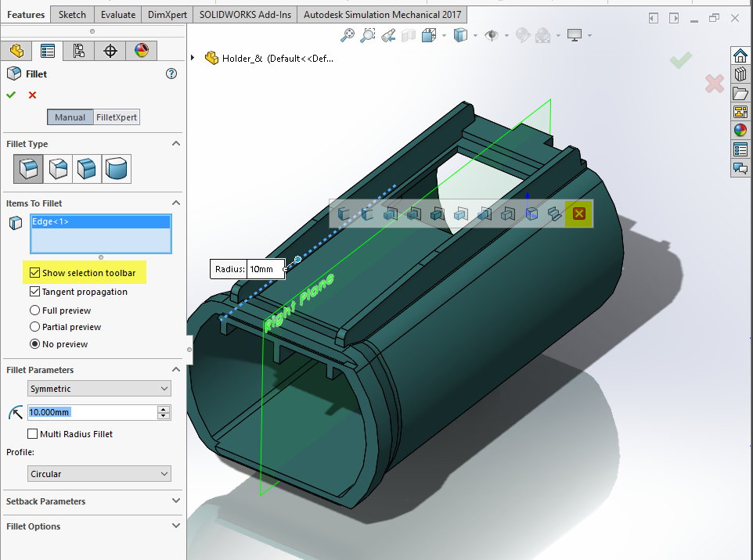Screen dimensions: 753x560
Task: Open the DisplayManager colored sphere tab
Action: coord(142,51)
